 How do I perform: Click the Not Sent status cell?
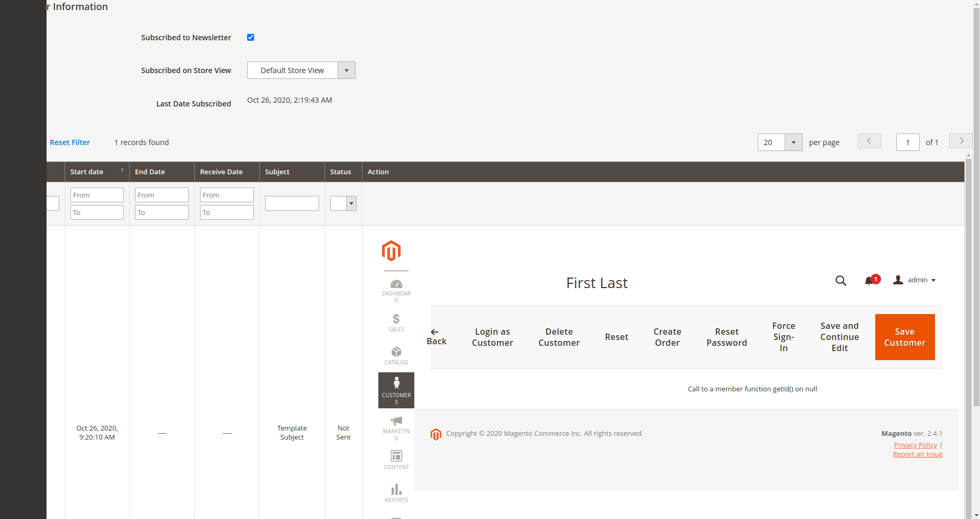[343, 433]
